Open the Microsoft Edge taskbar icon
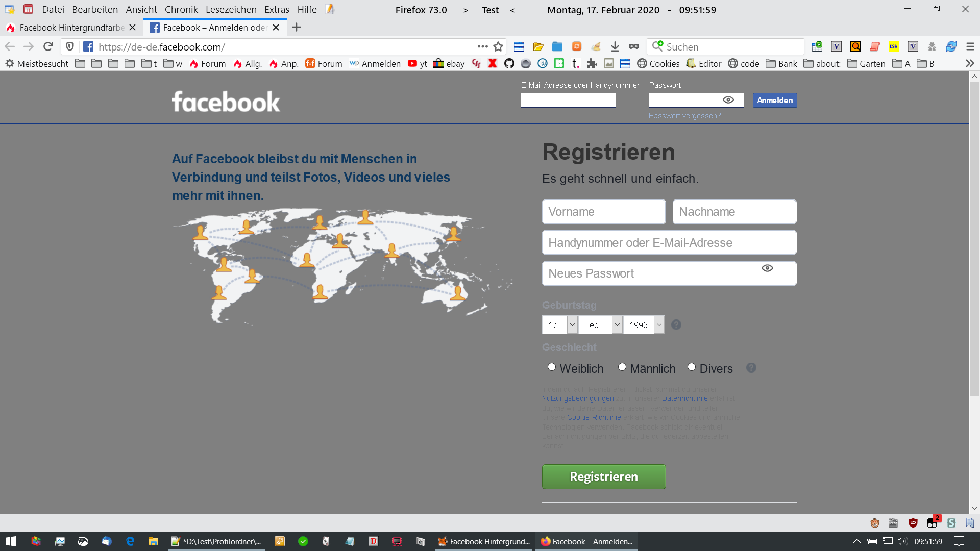 tap(130, 541)
